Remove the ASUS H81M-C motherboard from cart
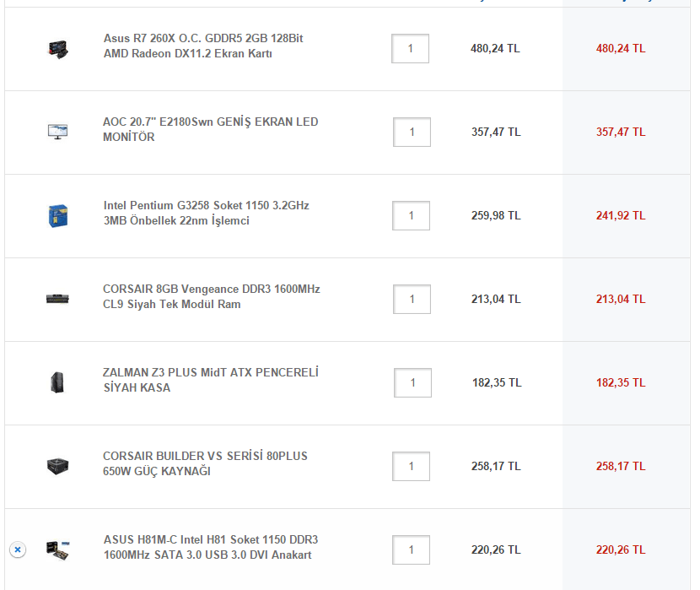Image resolution: width=700 pixels, height=590 pixels. pyautogui.click(x=18, y=549)
